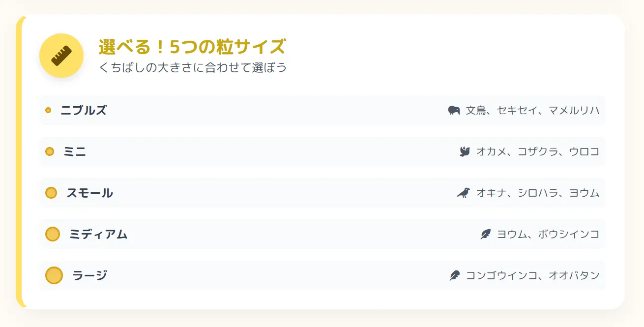The height and width of the screenshot is (327, 644).
Task: Click the dove icon beside オカメ
Action: click(x=465, y=151)
